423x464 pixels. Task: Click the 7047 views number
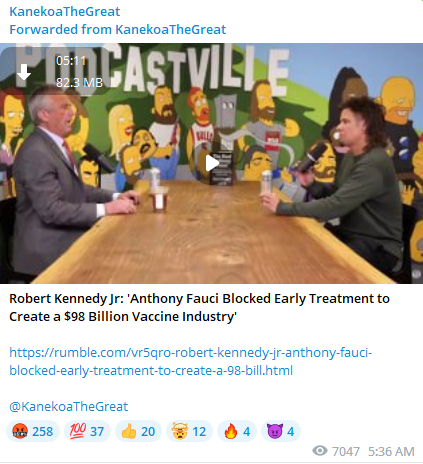point(346,451)
